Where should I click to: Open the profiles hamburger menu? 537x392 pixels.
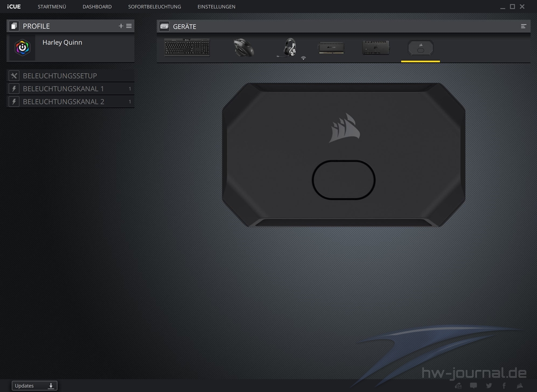tap(129, 26)
